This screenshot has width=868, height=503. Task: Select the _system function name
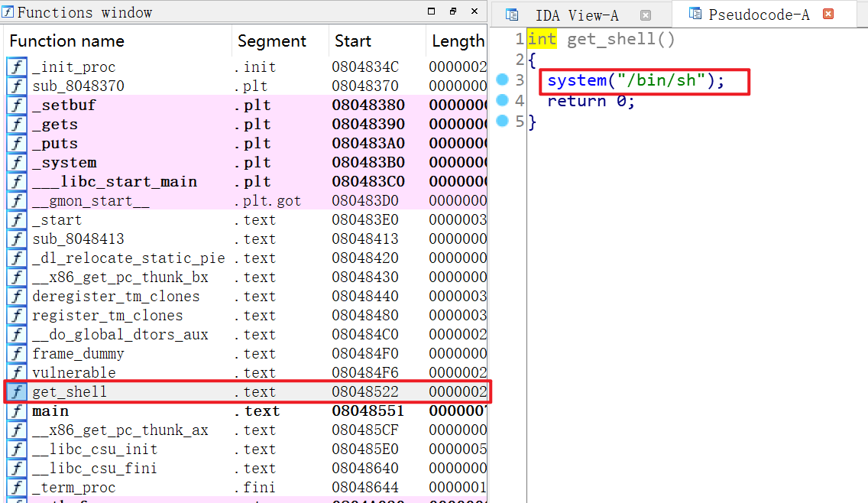(x=64, y=163)
